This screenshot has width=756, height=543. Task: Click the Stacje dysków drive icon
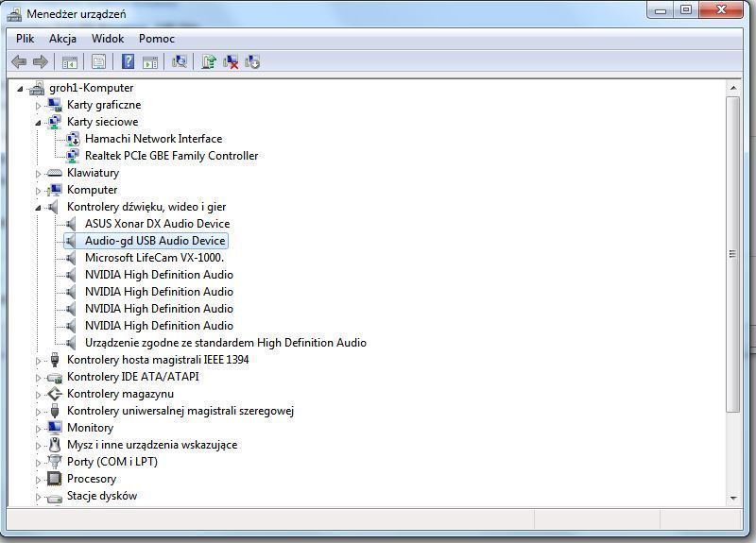pyautogui.click(x=55, y=499)
